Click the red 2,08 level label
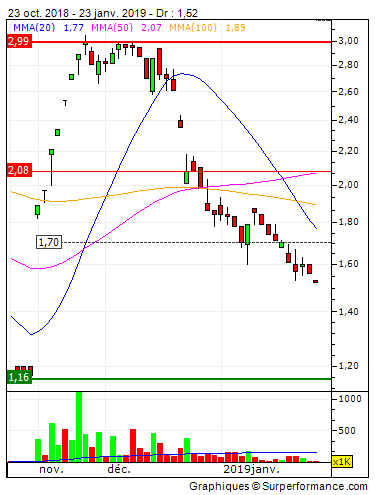This screenshot has width=375, height=495. click(19, 170)
